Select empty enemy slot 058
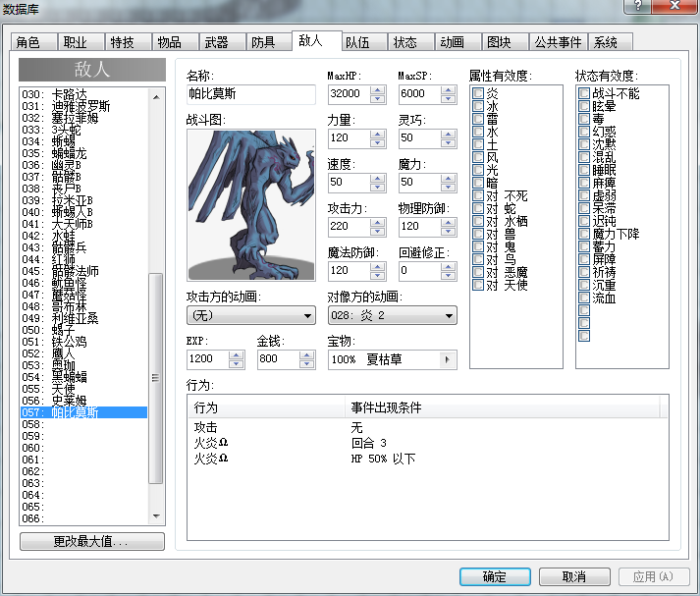The image size is (700, 596). coord(83,424)
